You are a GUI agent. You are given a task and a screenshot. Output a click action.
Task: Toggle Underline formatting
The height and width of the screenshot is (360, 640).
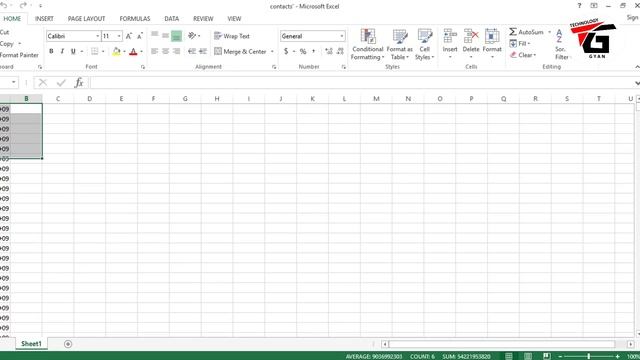tap(73, 51)
